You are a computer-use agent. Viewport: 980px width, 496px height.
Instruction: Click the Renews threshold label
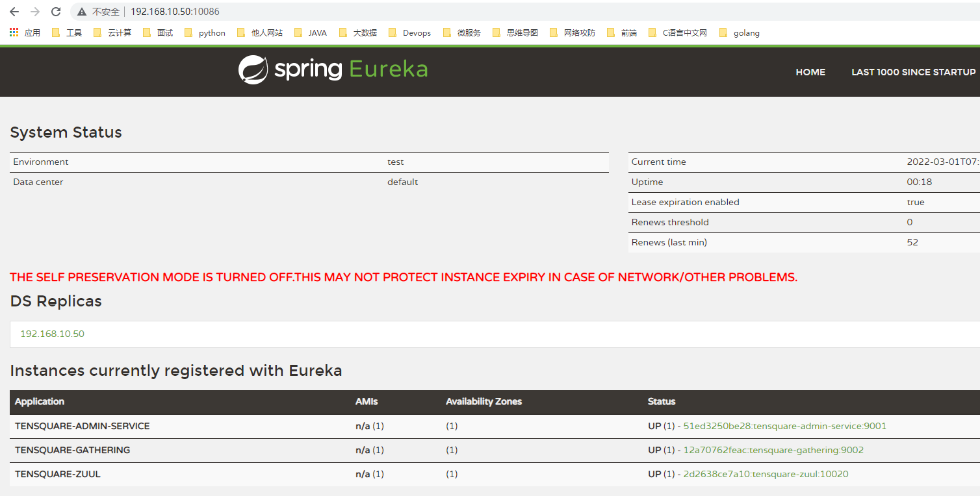click(670, 222)
